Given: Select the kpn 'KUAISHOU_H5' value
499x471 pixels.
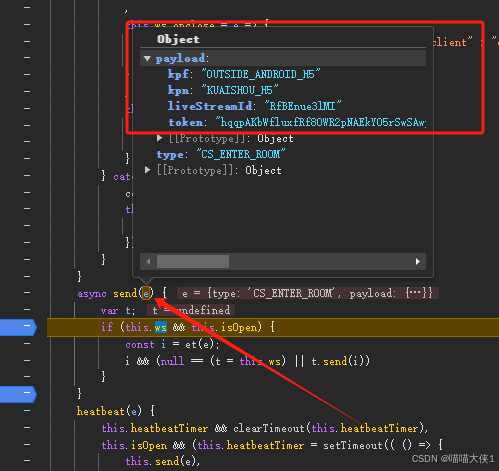Looking at the screenshot, I should [240, 90].
